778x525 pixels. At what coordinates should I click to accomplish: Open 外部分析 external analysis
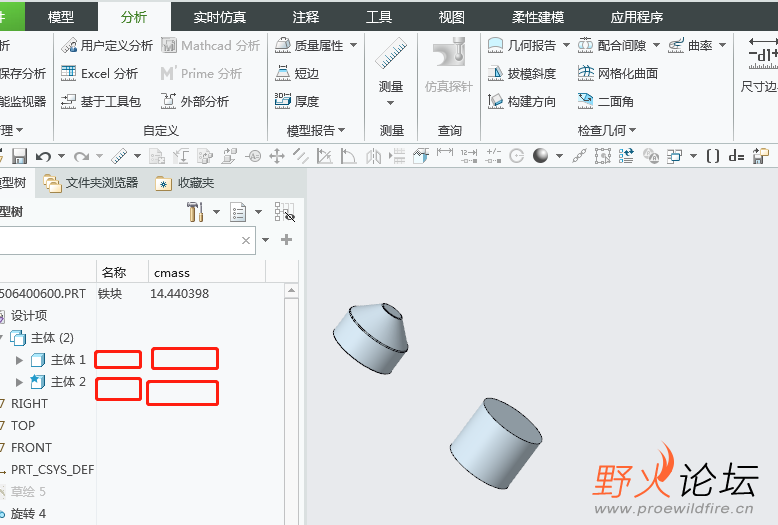(195, 101)
